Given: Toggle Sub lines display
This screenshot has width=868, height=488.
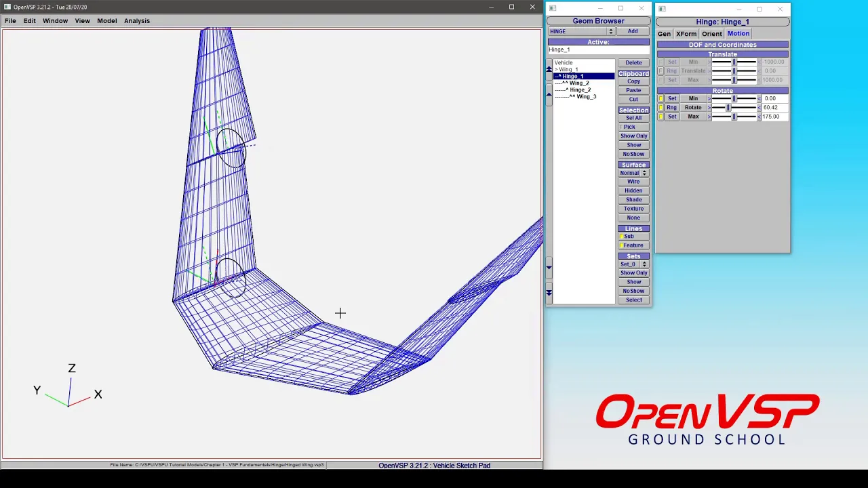Looking at the screenshot, I should pos(633,237).
